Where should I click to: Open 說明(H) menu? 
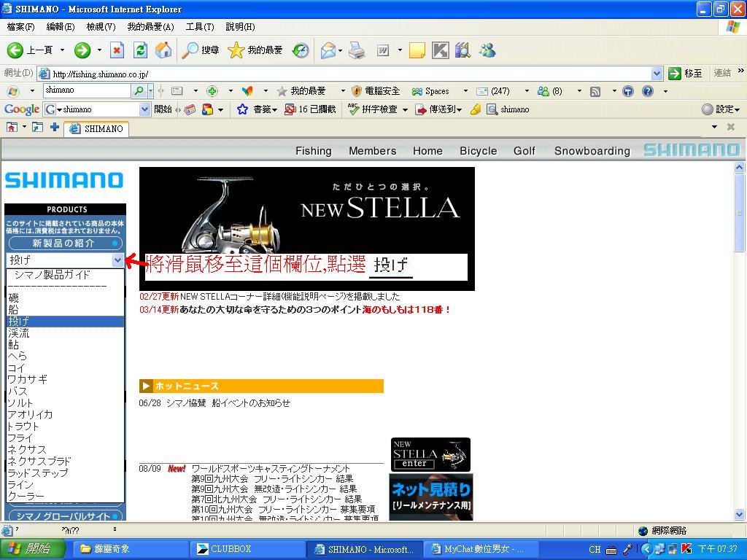click(240, 27)
